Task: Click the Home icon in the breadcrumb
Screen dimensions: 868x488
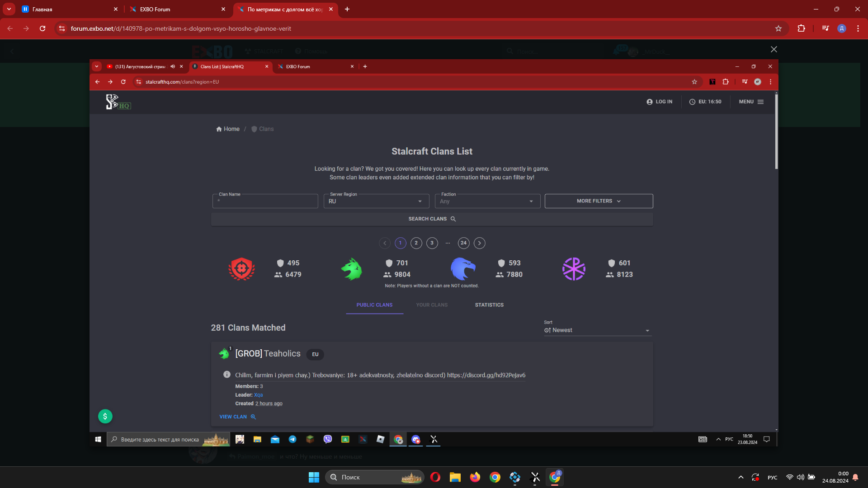Action: [219, 129]
